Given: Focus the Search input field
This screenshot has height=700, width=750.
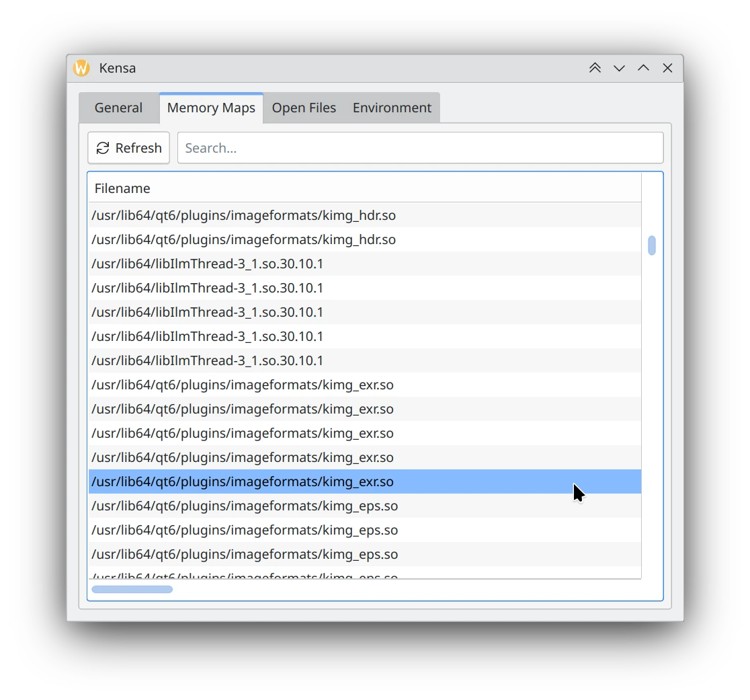Looking at the screenshot, I should 421,148.
